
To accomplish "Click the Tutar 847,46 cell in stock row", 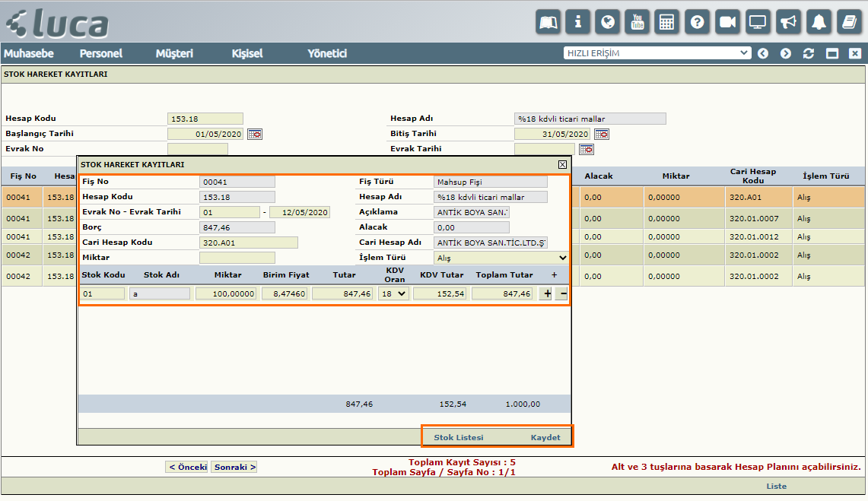I will pyautogui.click(x=342, y=293).
